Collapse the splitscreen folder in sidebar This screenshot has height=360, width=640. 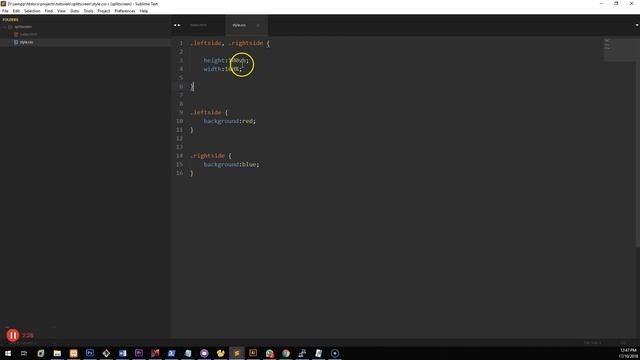coord(5,27)
